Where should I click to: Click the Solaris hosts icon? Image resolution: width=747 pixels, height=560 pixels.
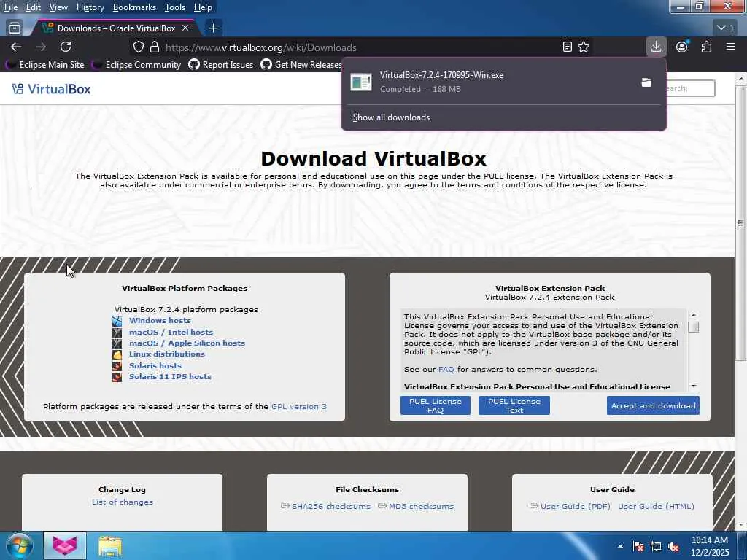click(117, 366)
